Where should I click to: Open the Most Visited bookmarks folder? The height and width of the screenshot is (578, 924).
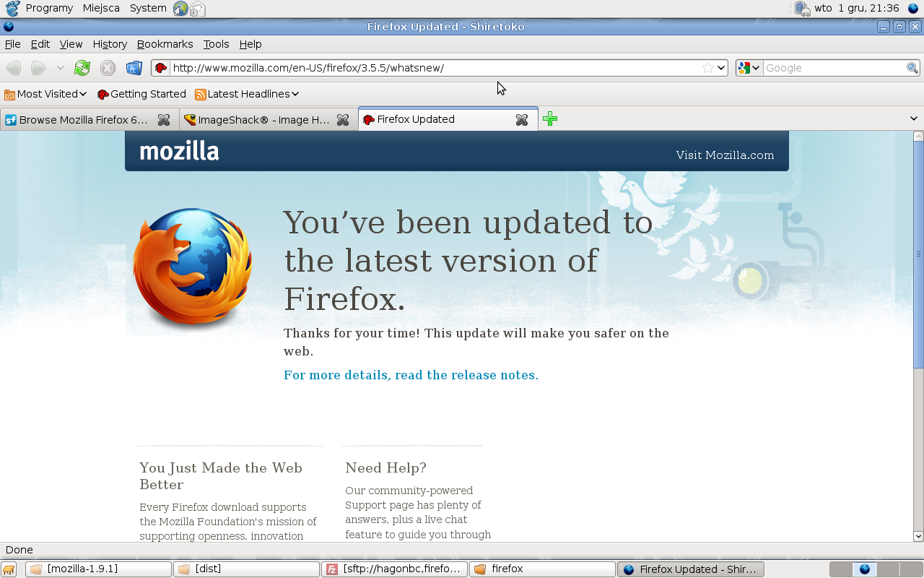click(45, 94)
